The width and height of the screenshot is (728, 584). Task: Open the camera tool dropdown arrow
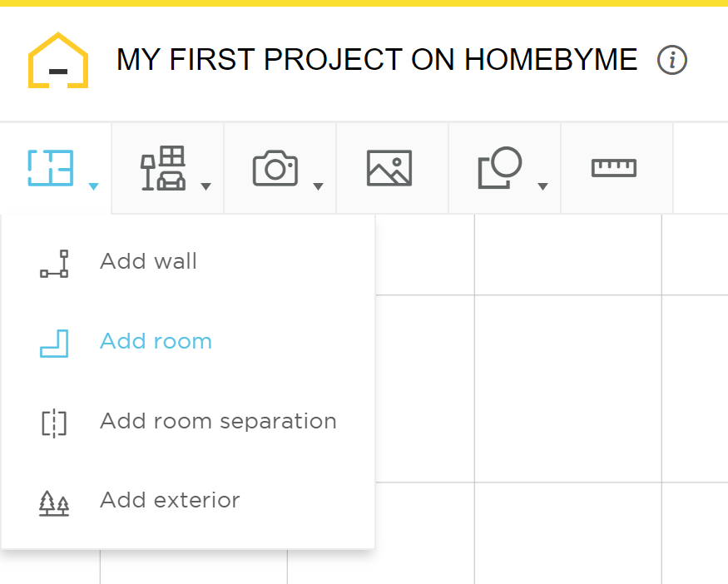(x=318, y=186)
